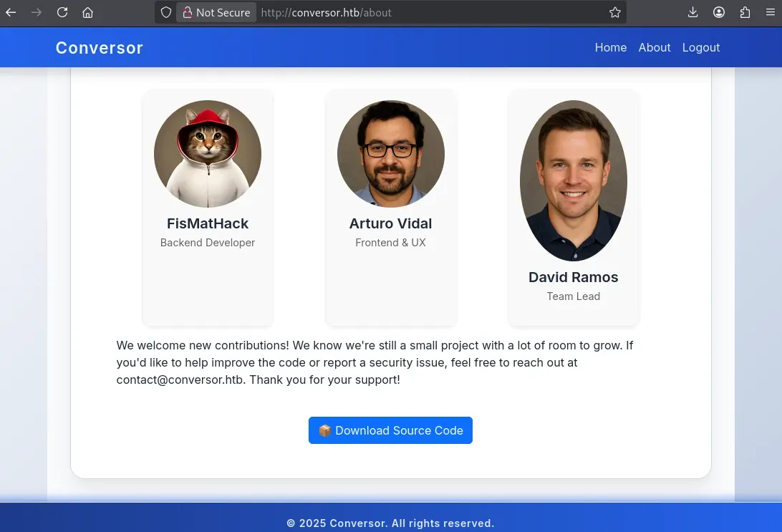
Task: Open the downloads panel
Action: [692, 12]
